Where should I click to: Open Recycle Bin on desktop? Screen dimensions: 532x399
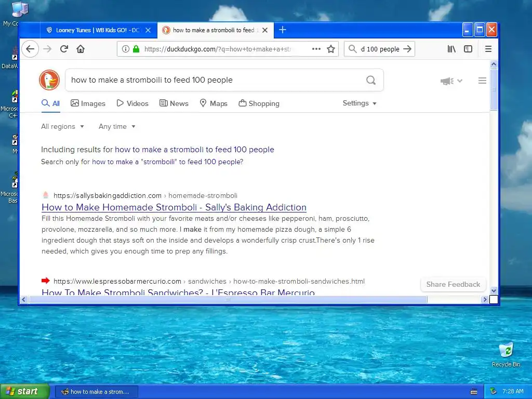coord(506,354)
